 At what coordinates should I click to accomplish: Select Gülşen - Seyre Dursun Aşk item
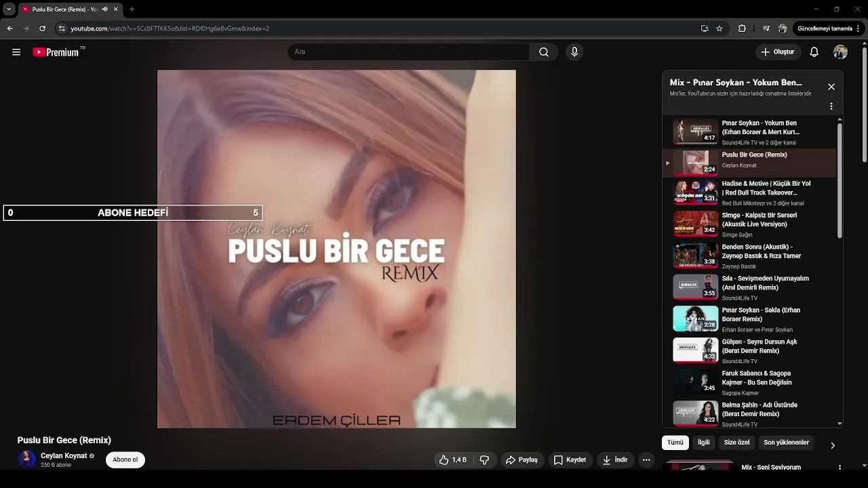tap(749, 351)
